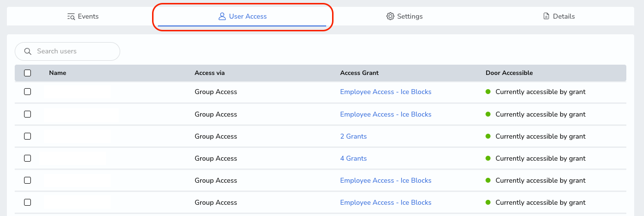This screenshot has width=644, height=216.
Task: Click the Events list-search icon
Action: coord(71,16)
